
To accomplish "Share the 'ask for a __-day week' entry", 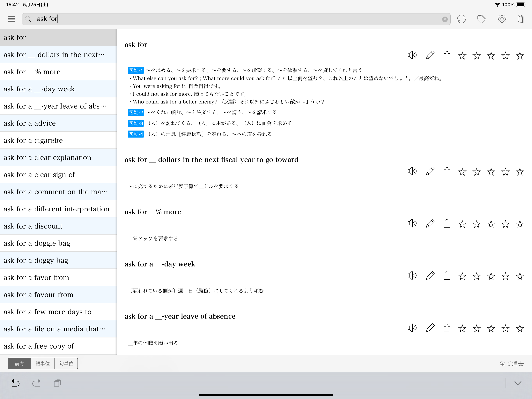I will click(447, 275).
